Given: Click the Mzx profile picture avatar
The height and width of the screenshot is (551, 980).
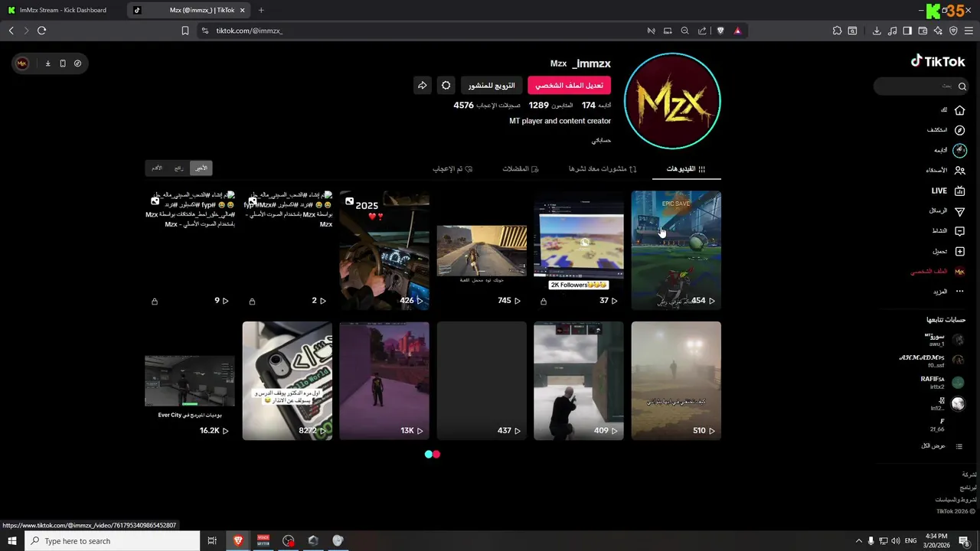Looking at the screenshot, I should click(x=672, y=100).
